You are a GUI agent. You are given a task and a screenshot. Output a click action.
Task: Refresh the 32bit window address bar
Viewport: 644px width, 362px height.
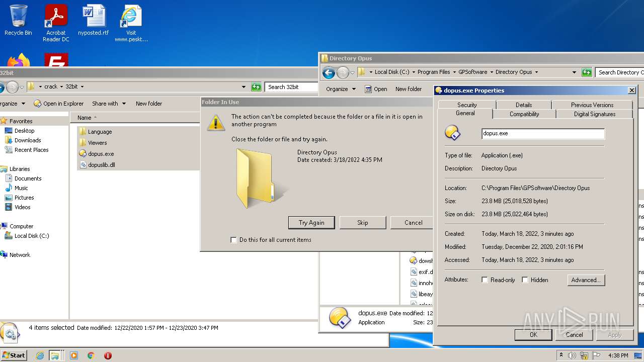pos(256,87)
